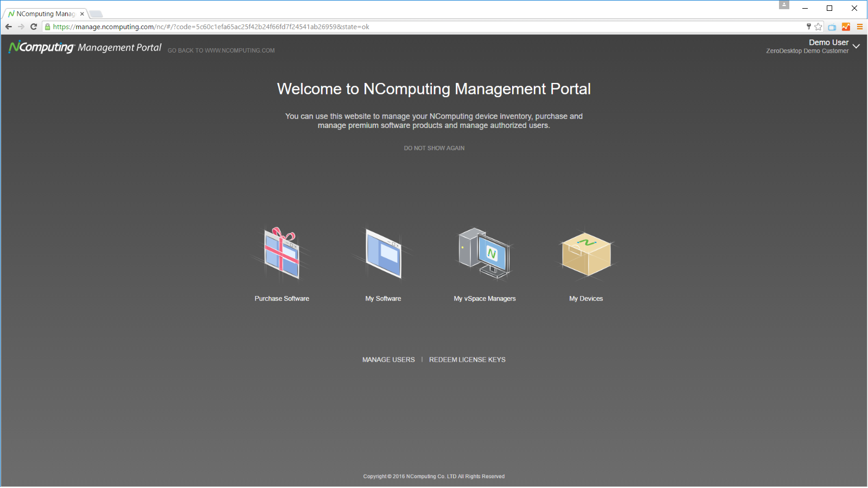
Task: Close the NComputing Manag browser tab
Action: point(82,14)
